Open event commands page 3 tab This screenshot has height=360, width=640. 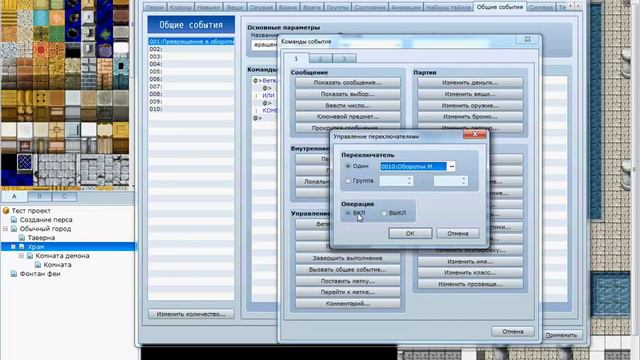click(344, 59)
